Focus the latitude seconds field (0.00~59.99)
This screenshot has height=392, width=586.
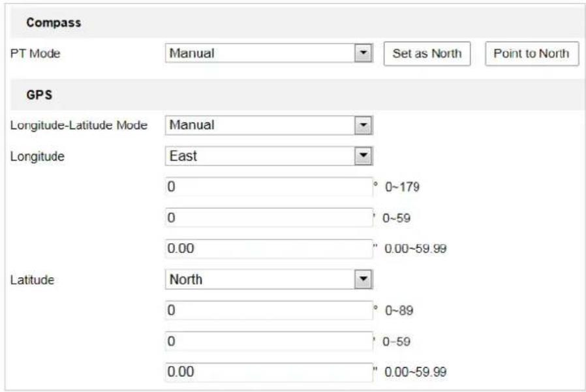(269, 372)
